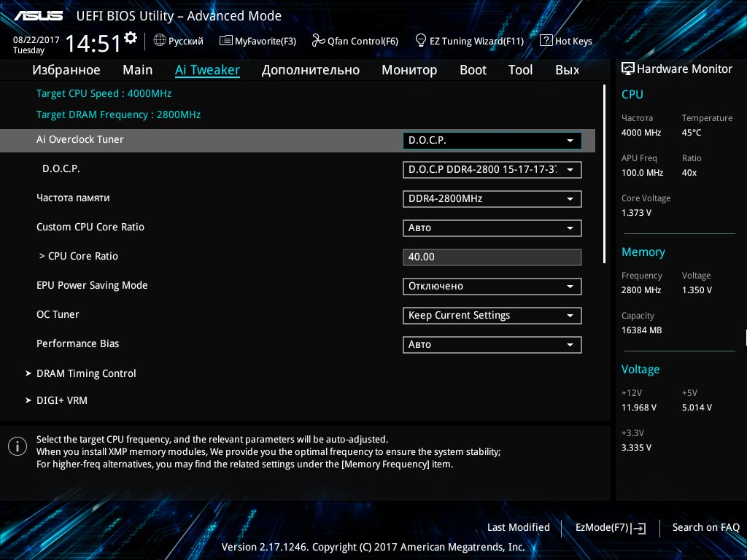Show the Hot Keys list
Screen dimensions: 747x560
pos(566,41)
